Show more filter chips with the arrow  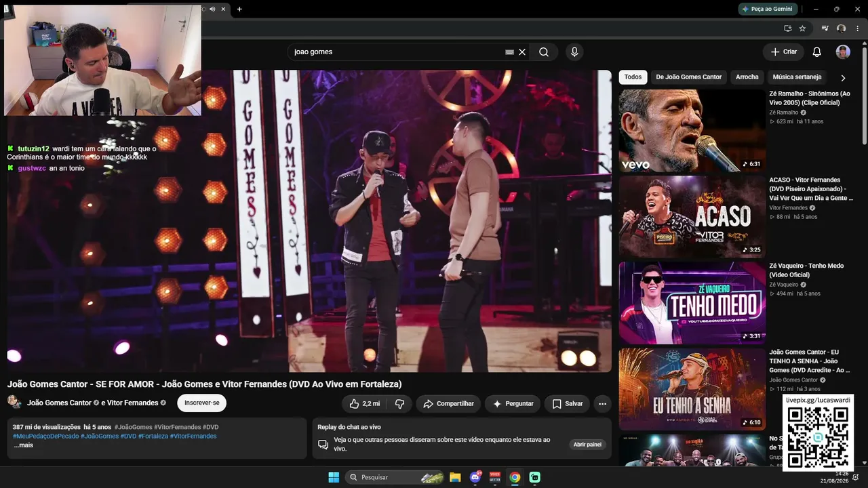[x=843, y=78]
